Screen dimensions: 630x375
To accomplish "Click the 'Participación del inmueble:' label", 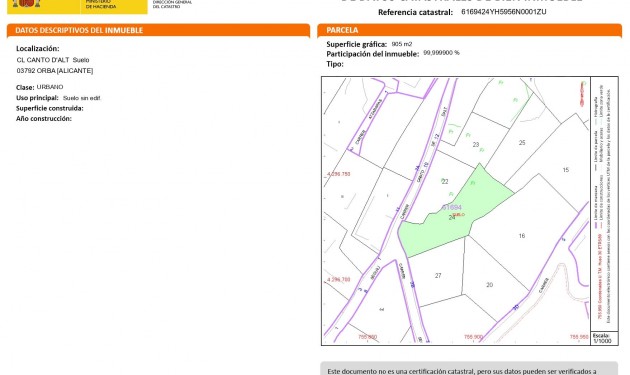I will 372,54.
